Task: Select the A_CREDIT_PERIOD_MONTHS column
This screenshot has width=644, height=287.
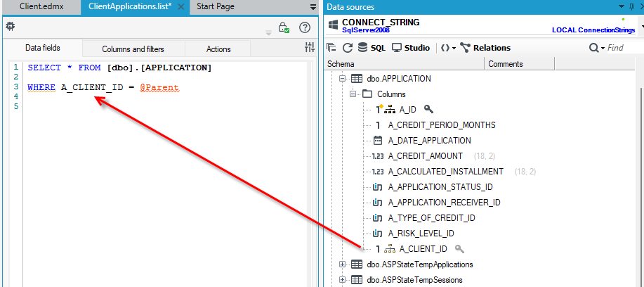Action: (442, 125)
